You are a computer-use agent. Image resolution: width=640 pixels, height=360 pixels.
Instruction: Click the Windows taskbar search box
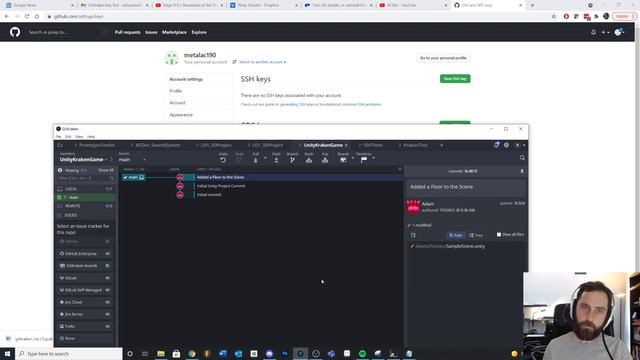[69, 353]
